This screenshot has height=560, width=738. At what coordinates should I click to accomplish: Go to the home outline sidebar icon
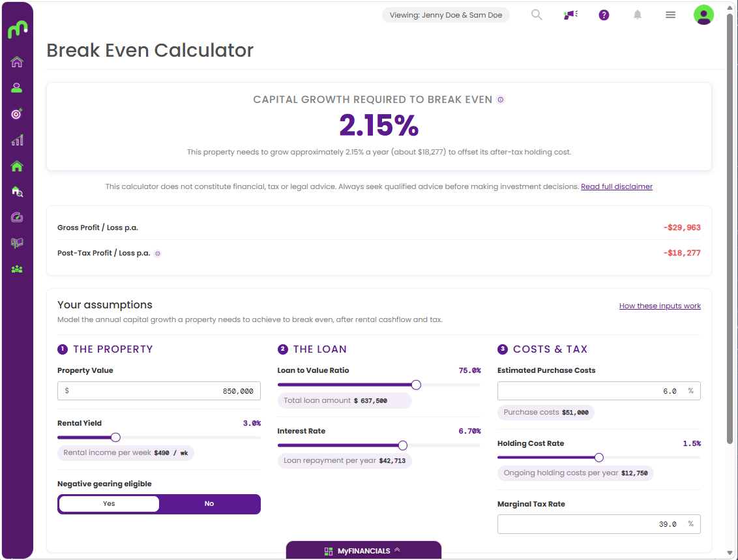coord(17,62)
